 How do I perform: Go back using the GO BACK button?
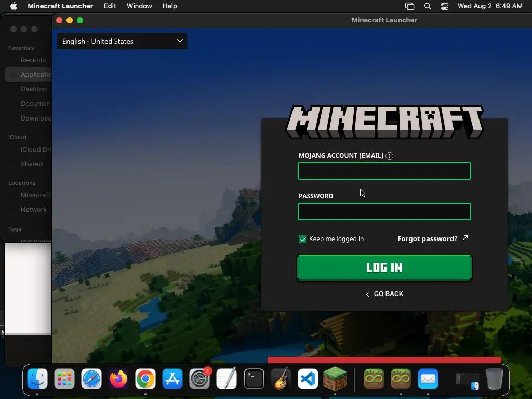click(384, 294)
